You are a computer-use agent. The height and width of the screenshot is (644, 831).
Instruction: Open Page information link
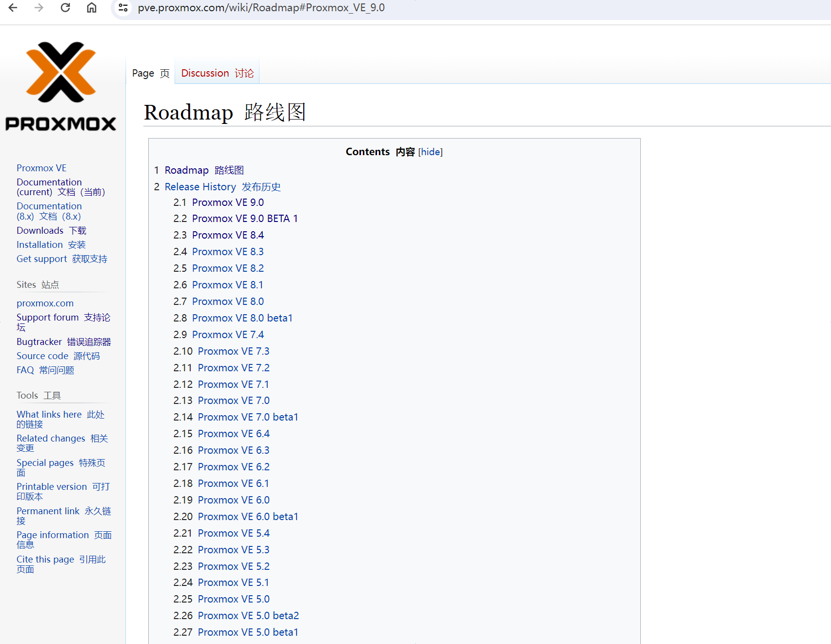click(64, 540)
